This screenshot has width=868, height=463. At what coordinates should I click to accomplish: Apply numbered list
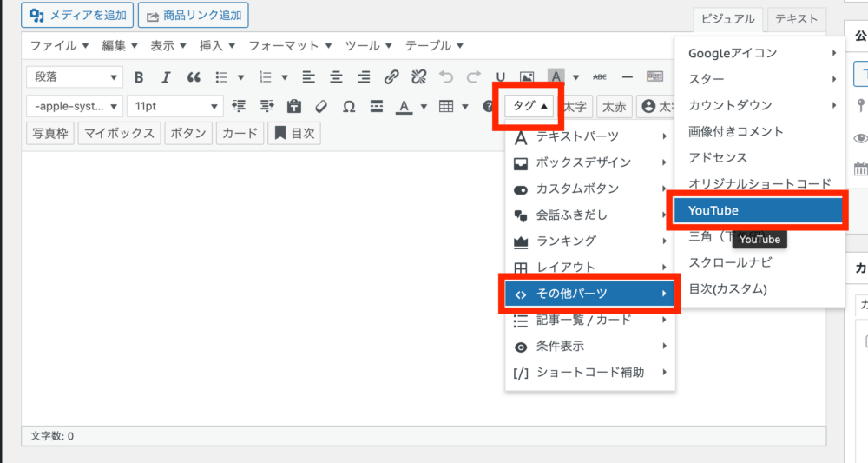[266, 77]
